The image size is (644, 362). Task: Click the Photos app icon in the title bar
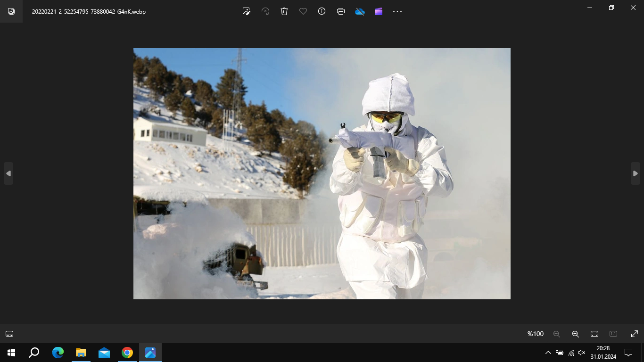pyautogui.click(x=11, y=11)
